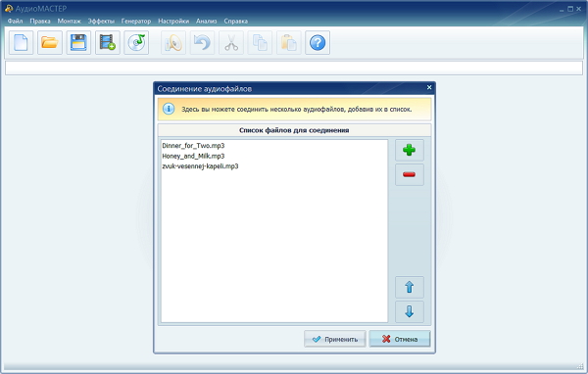
Task: Open the Справка menu
Action: [235, 21]
